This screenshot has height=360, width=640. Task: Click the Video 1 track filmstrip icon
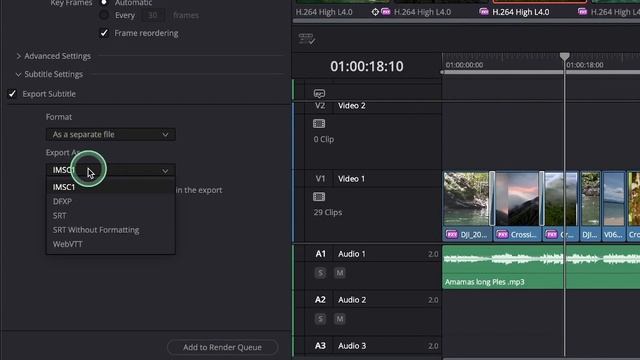click(319, 197)
